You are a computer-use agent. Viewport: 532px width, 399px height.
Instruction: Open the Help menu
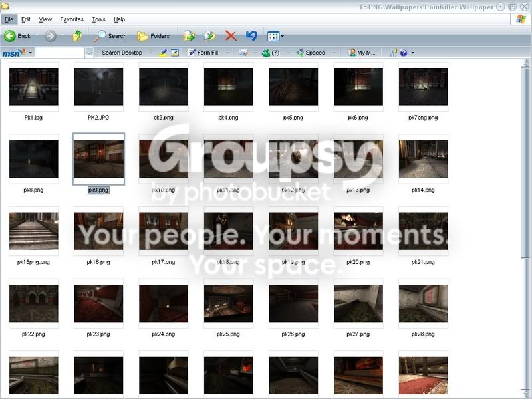point(119,19)
